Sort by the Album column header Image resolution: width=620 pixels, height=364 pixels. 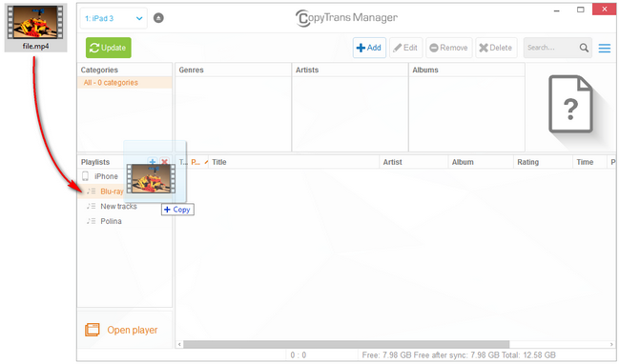(481, 162)
